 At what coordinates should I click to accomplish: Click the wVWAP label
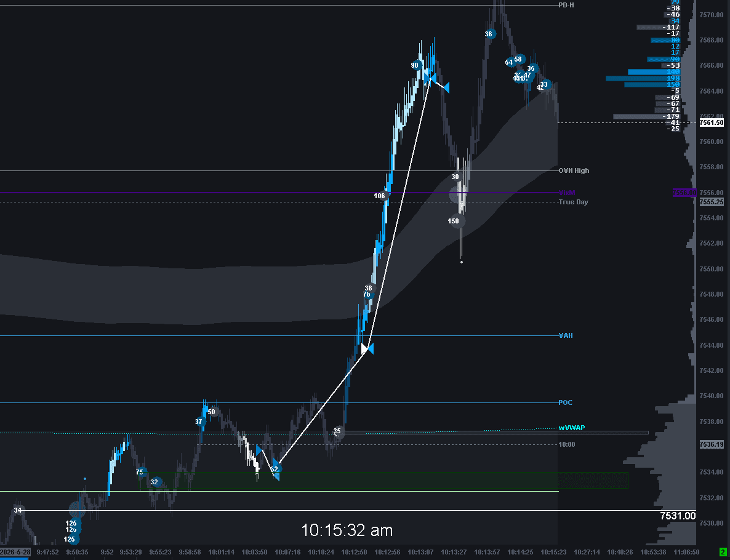[572, 428]
